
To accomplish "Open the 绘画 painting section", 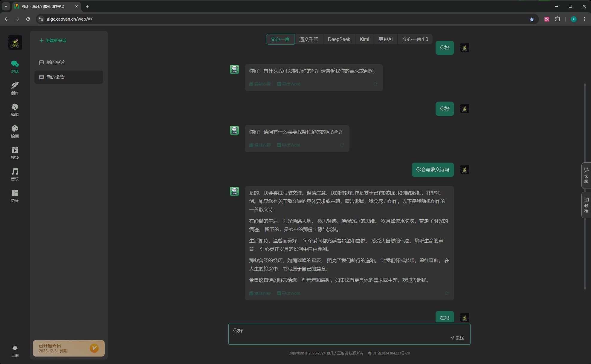I will point(15,131).
